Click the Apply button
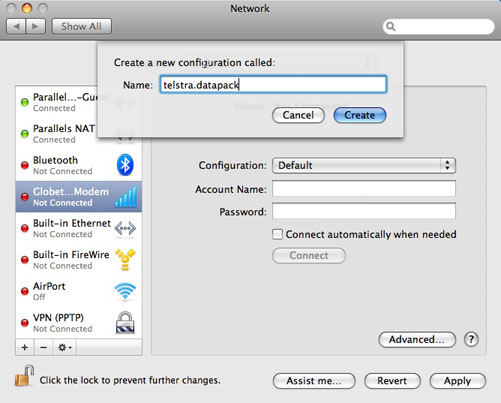This screenshot has width=501, height=403. [x=457, y=381]
